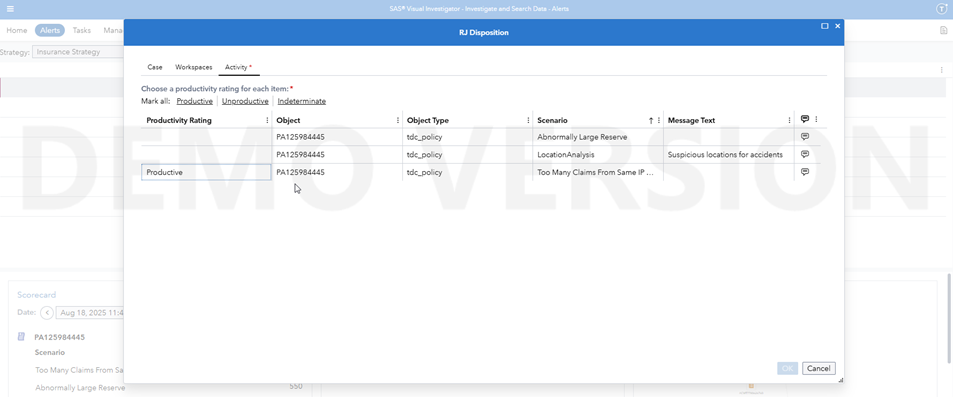Click PA125984445 in the Scorecard panel
The width and height of the screenshot is (953, 397).
click(x=60, y=337)
